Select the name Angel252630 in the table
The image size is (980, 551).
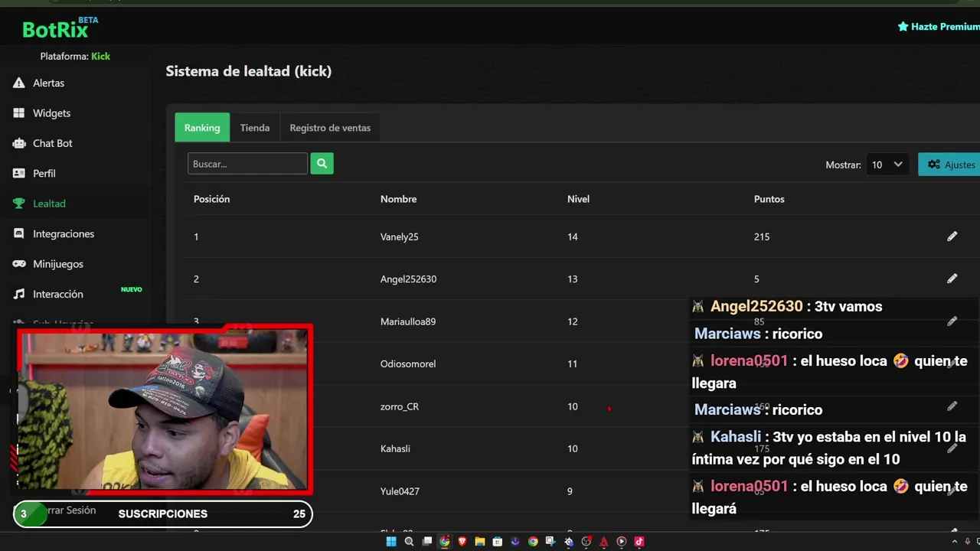point(408,279)
